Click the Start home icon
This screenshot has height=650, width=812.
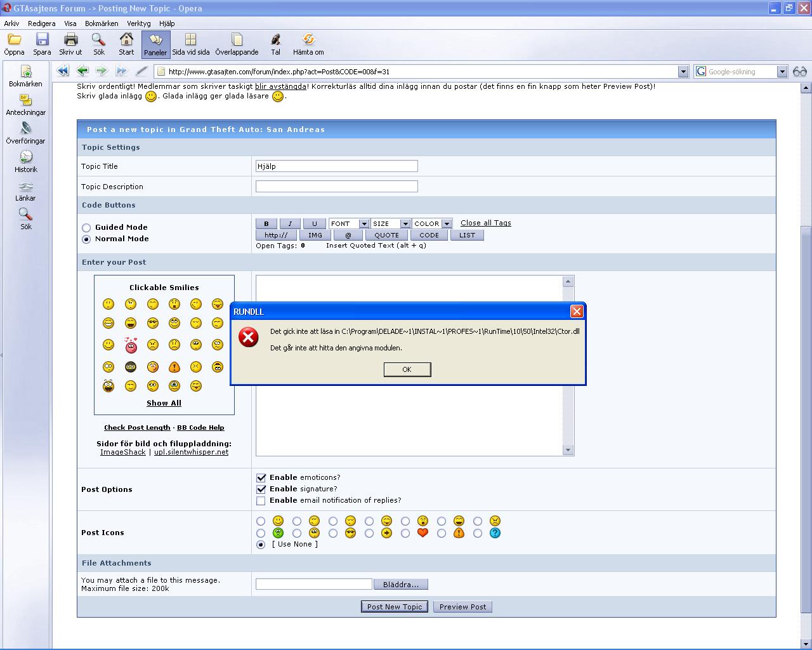tap(126, 40)
